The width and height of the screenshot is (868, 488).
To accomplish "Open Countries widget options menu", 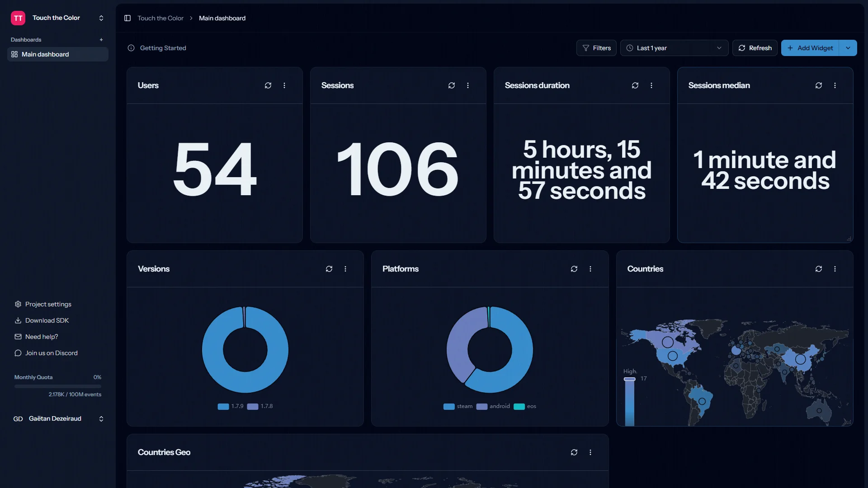I will pos(835,269).
